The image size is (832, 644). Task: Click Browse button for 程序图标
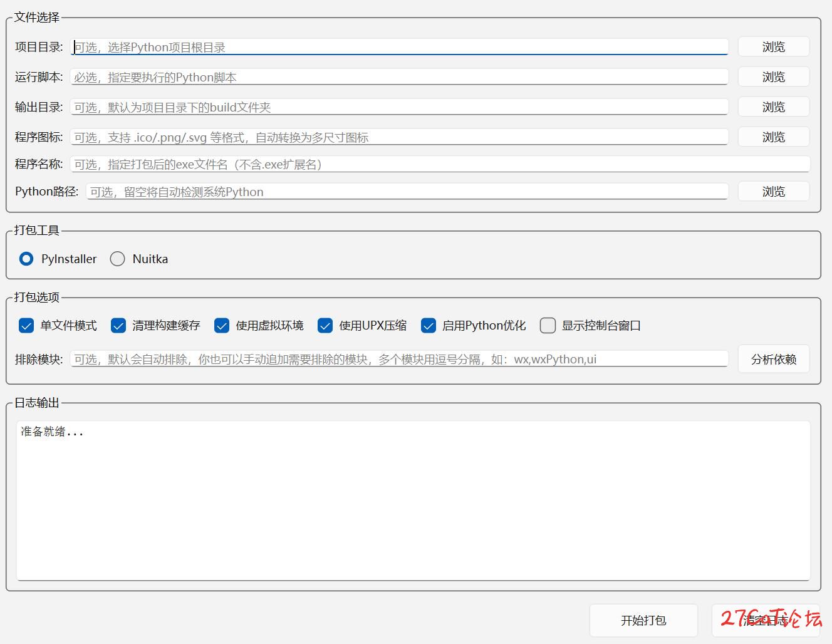point(773,137)
